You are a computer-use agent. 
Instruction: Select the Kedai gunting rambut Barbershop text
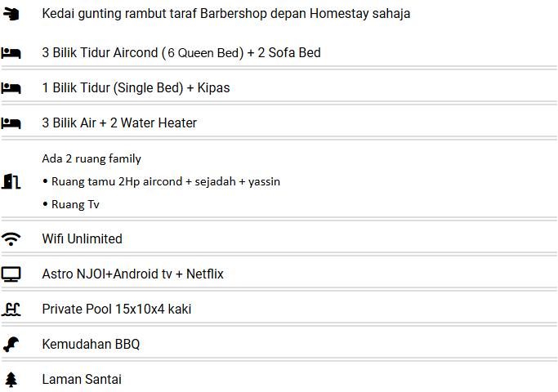coord(225,14)
